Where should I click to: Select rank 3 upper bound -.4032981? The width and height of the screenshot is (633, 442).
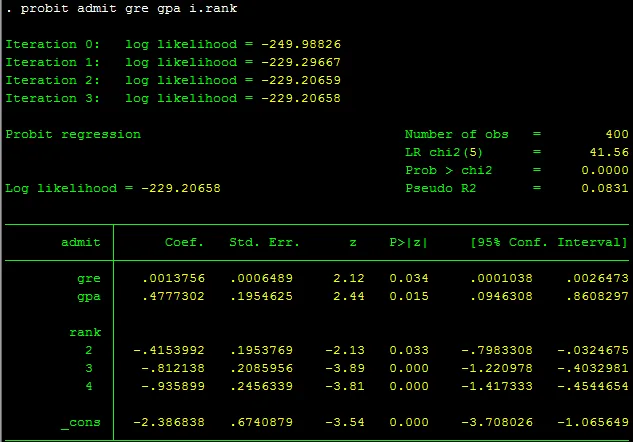[x=593, y=368]
